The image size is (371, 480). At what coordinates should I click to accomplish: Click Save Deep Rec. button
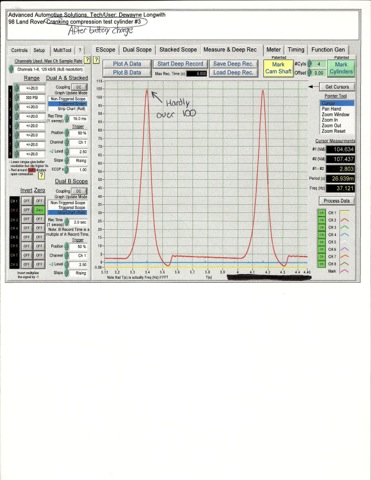pos(233,64)
